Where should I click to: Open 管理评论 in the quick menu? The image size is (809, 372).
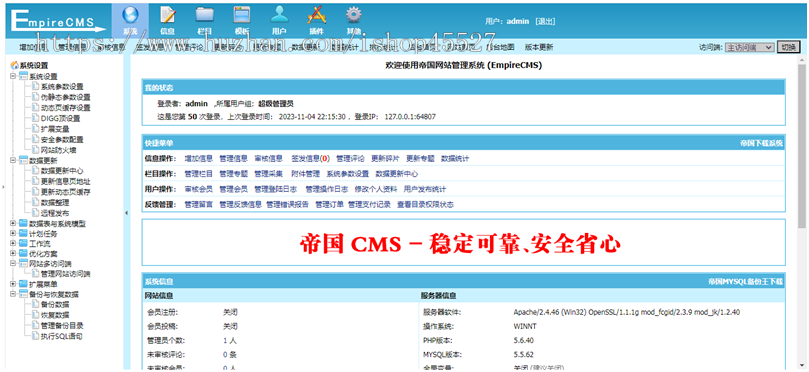click(350, 158)
